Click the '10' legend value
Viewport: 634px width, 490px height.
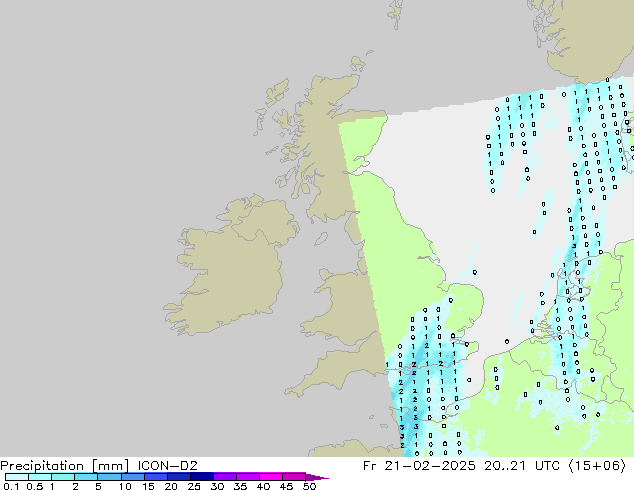[x=125, y=486]
